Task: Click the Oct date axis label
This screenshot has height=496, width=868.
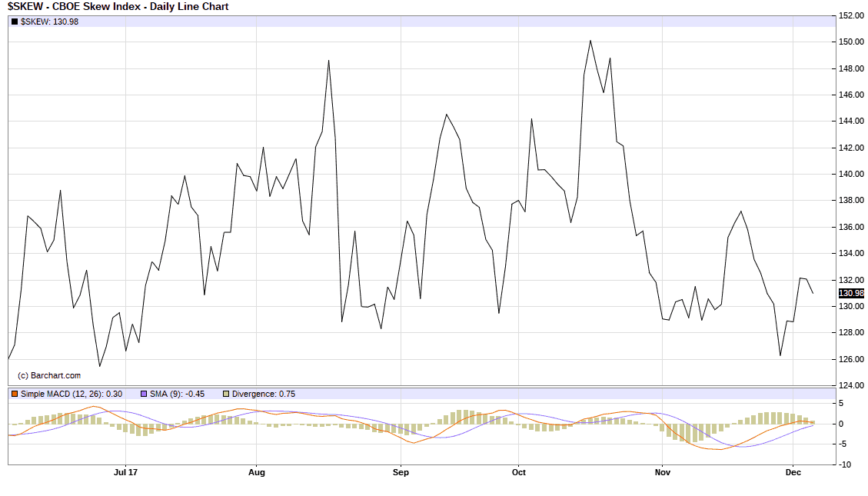Action: (x=518, y=473)
